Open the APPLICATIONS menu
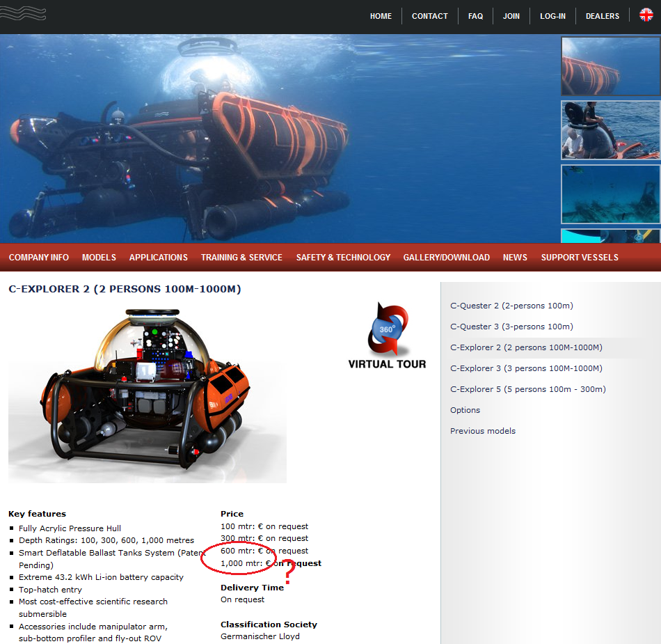Viewport: 661px width, 644px height. click(159, 258)
